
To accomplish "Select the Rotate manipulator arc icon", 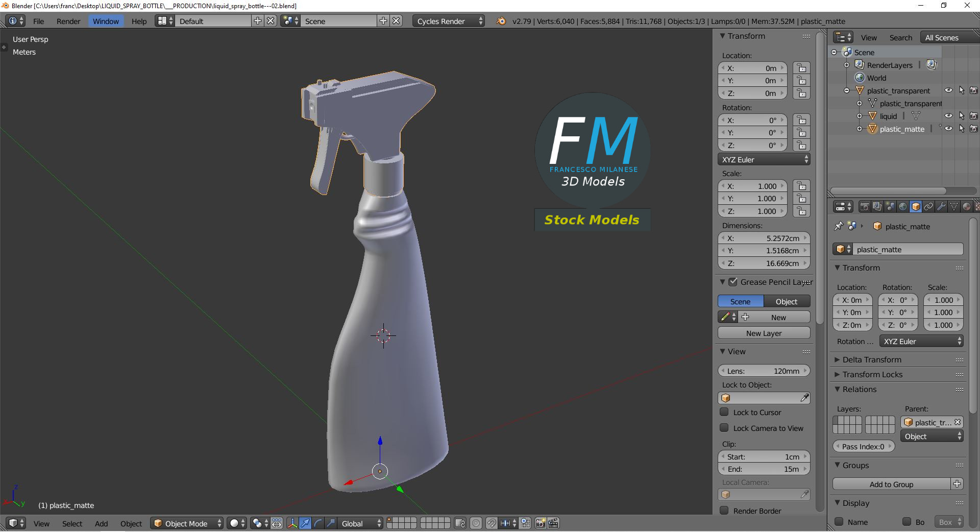I will (x=318, y=523).
